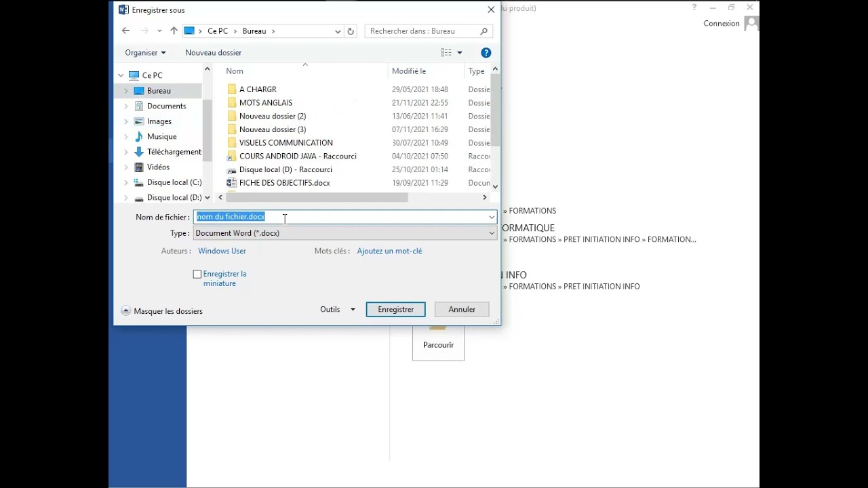Click the horizontal scrollbar of file list
Viewport: 868px width, 488px height.
[317, 198]
